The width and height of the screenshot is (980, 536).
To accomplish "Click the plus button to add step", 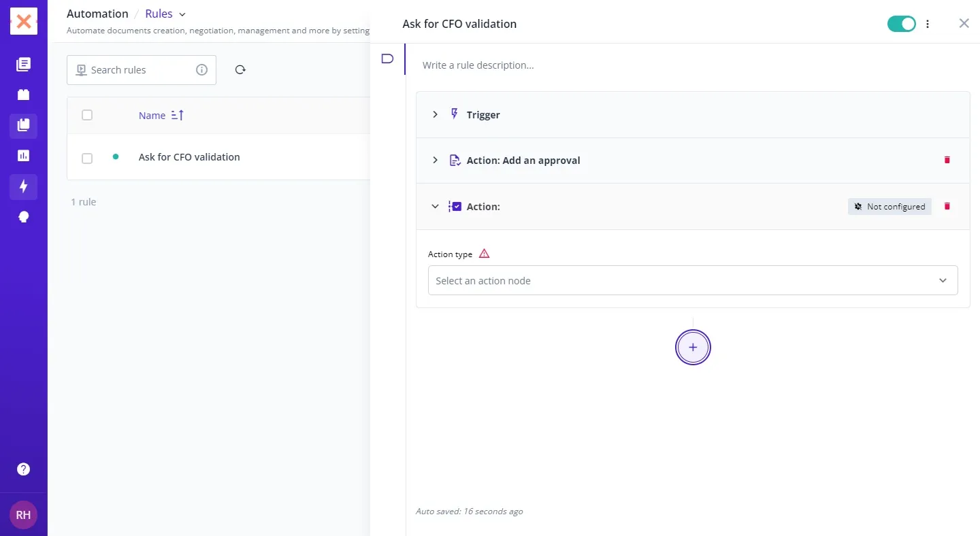I will tap(693, 348).
